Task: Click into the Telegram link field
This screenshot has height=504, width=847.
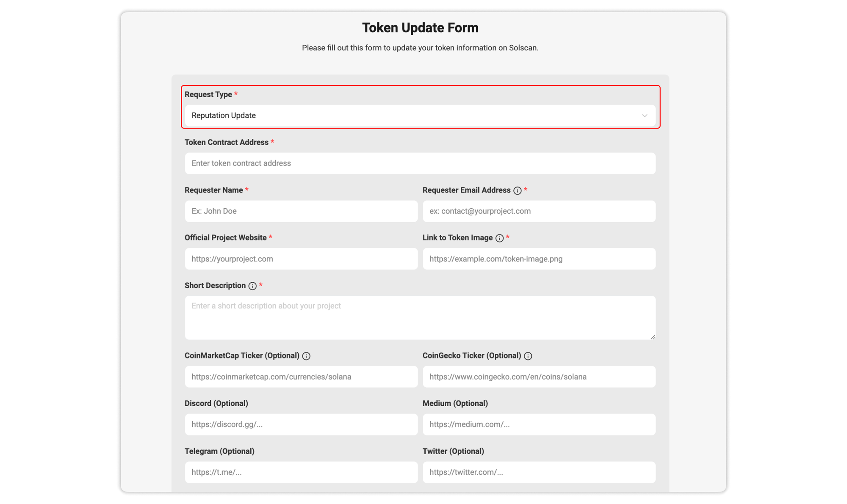Action: point(301,472)
